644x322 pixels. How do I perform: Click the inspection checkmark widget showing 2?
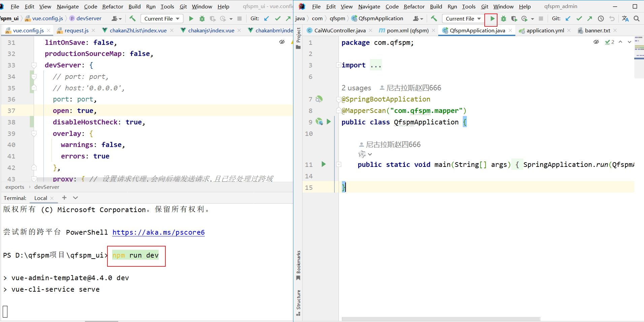tap(610, 42)
